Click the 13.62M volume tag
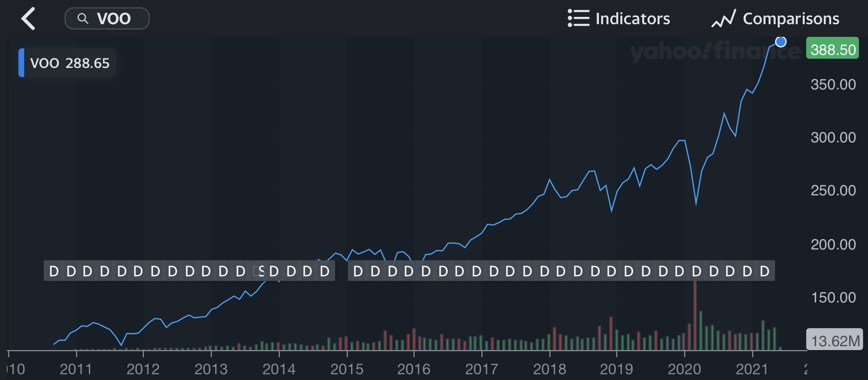This screenshot has width=868, height=380. coord(835,339)
